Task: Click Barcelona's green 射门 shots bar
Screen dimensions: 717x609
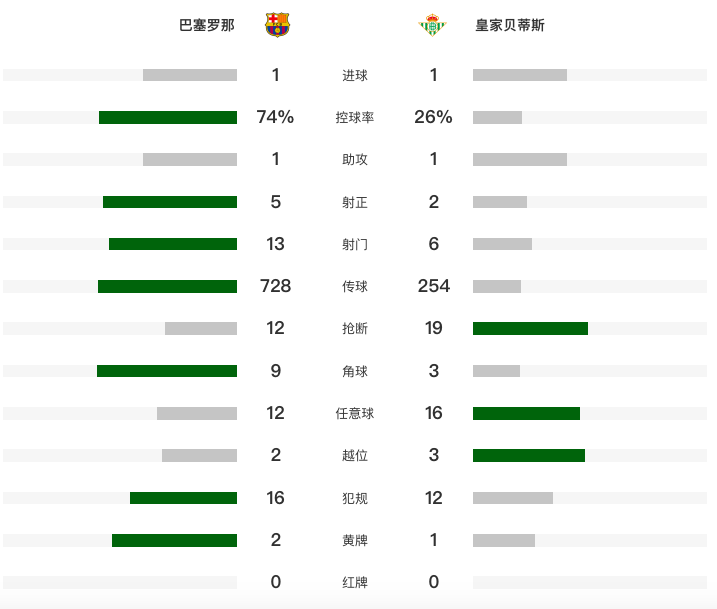Action: pyautogui.click(x=173, y=244)
